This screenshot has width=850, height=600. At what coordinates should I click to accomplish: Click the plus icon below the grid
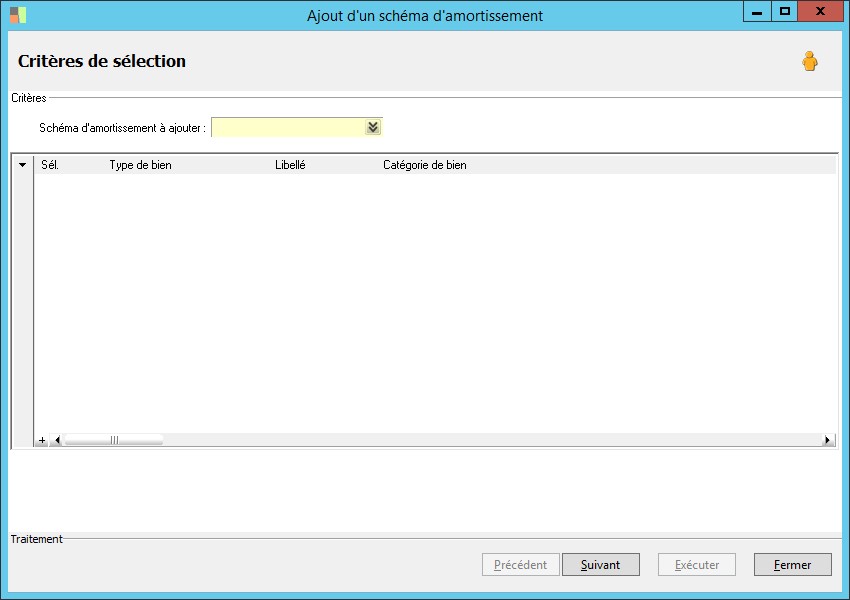[x=41, y=440]
